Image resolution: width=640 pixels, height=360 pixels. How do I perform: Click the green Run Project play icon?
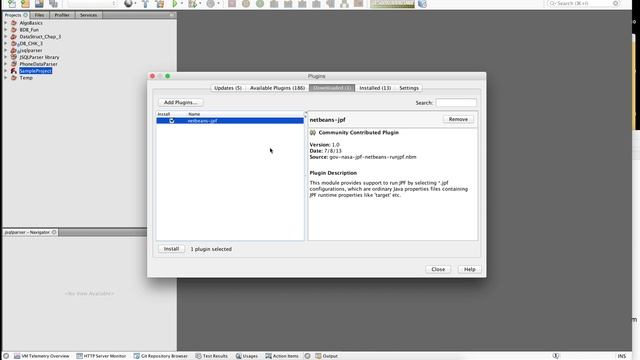click(x=175, y=4)
